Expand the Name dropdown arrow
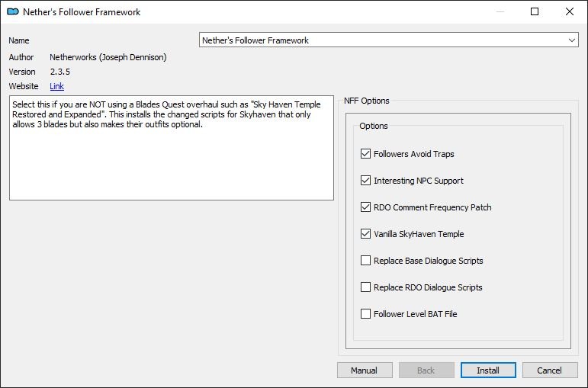 point(571,40)
